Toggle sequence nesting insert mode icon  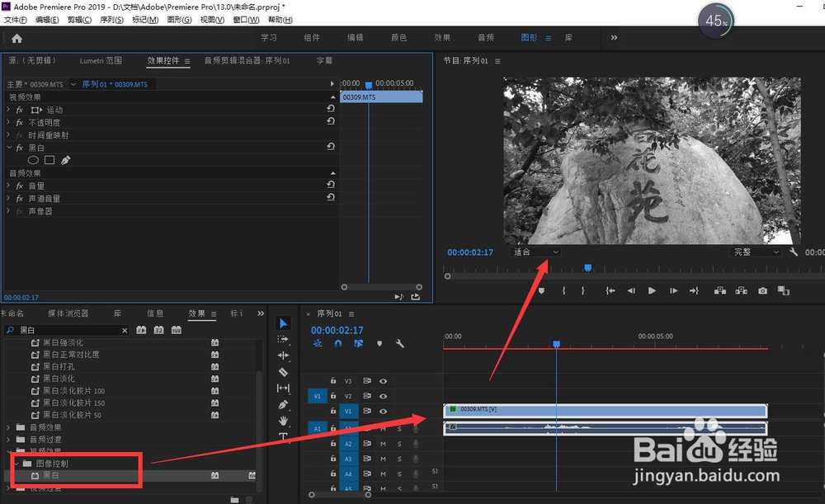(x=318, y=343)
